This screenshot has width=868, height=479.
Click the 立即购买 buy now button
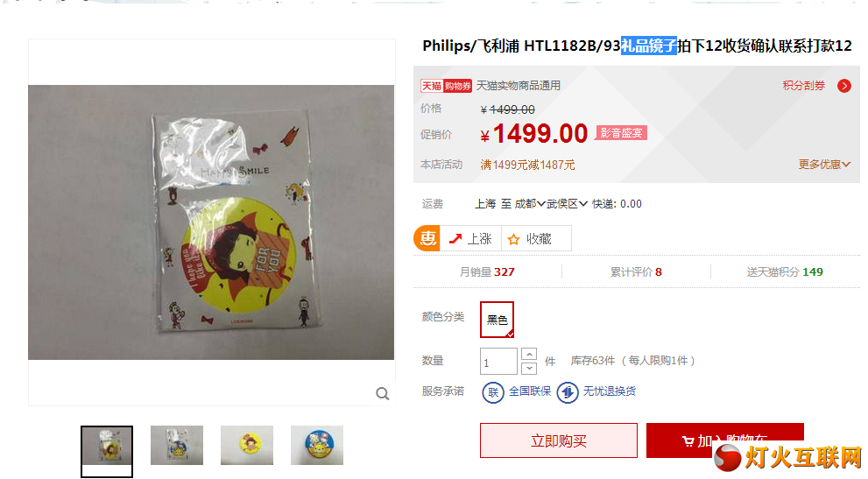[x=559, y=440]
